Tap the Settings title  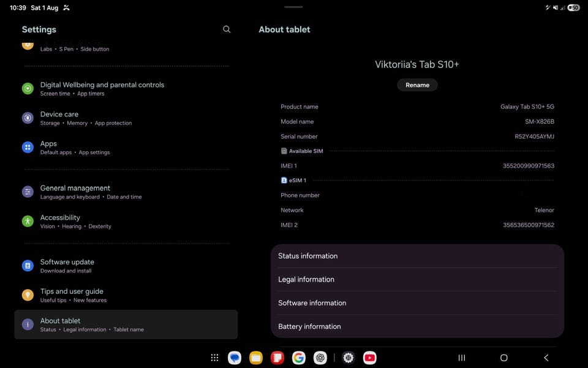pyautogui.click(x=39, y=29)
